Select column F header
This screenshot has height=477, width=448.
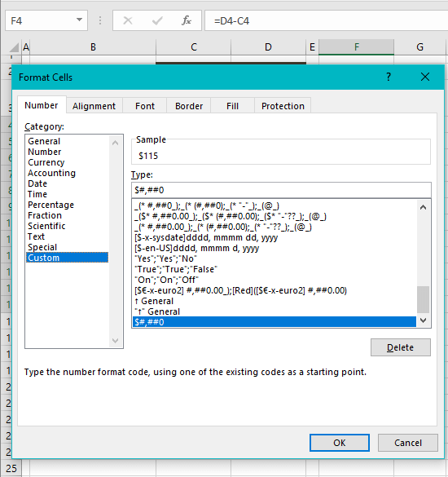tap(356, 47)
